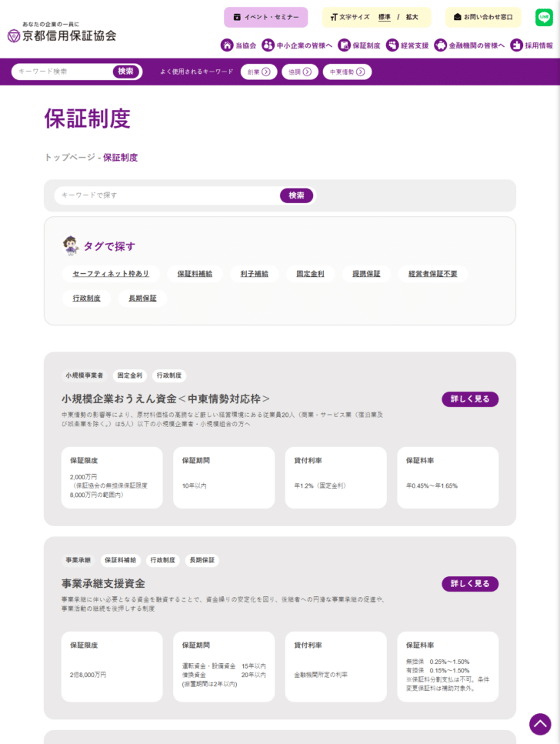Image resolution: width=560 pixels, height=744 pixels.
Task: Open 経営支援 menu item
Action: pyautogui.click(x=408, y=45)
